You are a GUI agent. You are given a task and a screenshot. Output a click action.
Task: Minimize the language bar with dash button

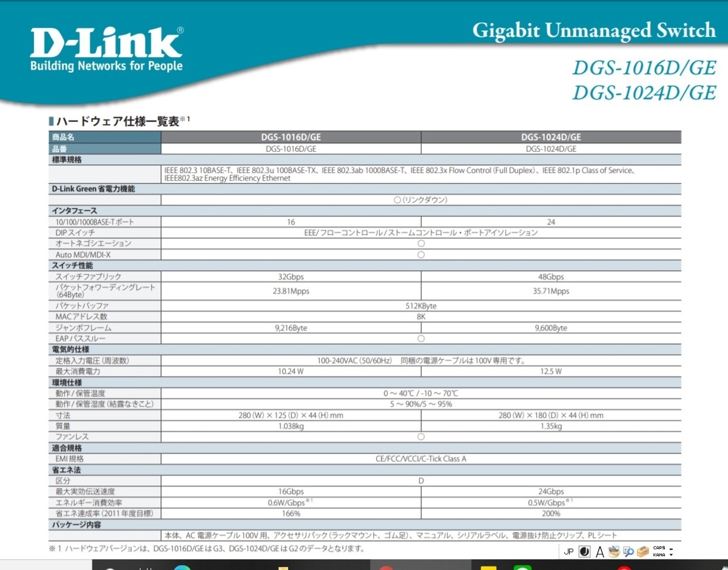coord(671,549)
